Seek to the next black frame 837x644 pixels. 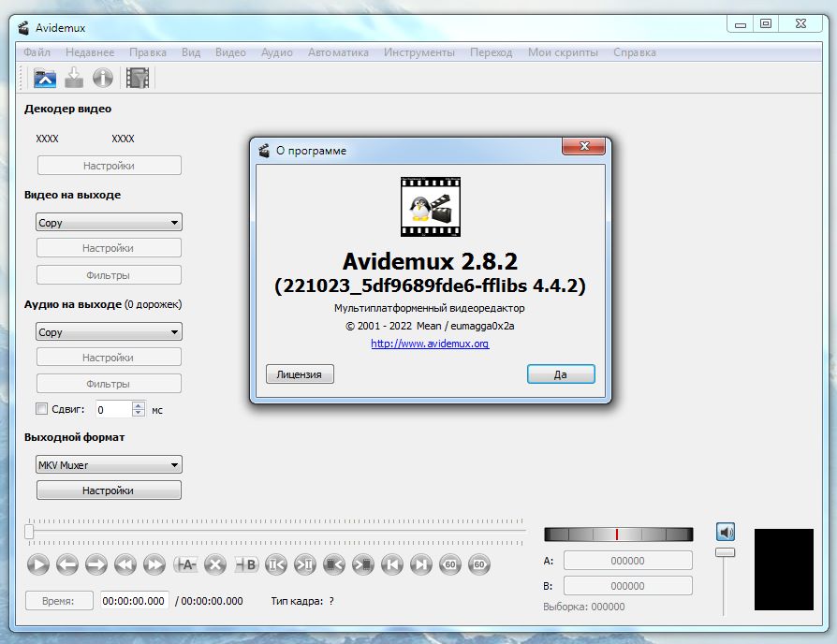(x=363, y=564)
